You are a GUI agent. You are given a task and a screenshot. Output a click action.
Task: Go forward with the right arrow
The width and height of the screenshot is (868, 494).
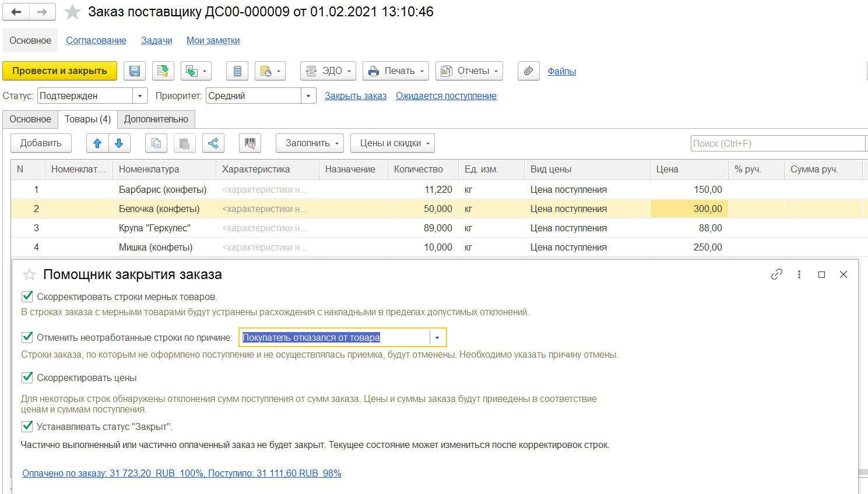43,12
